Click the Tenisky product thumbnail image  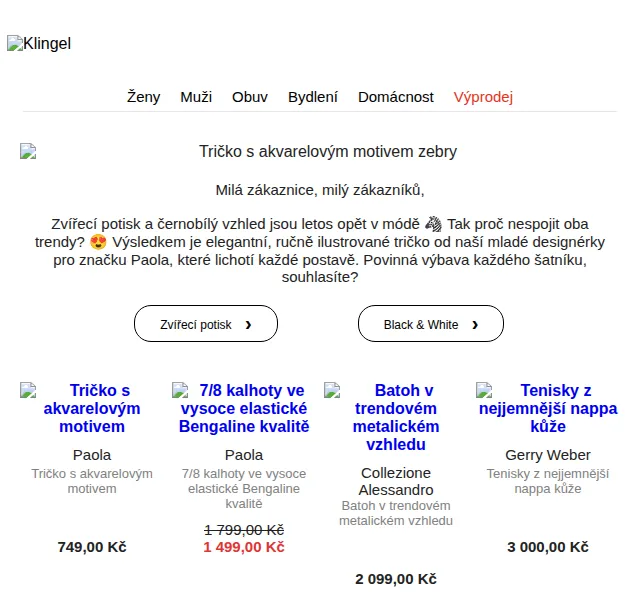tap(484, 390)
